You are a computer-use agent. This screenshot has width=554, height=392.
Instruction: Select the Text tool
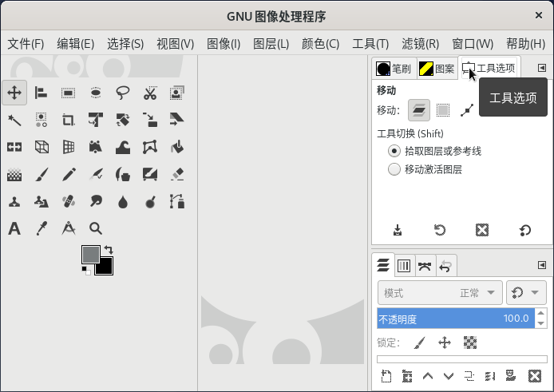coord(14,228)
